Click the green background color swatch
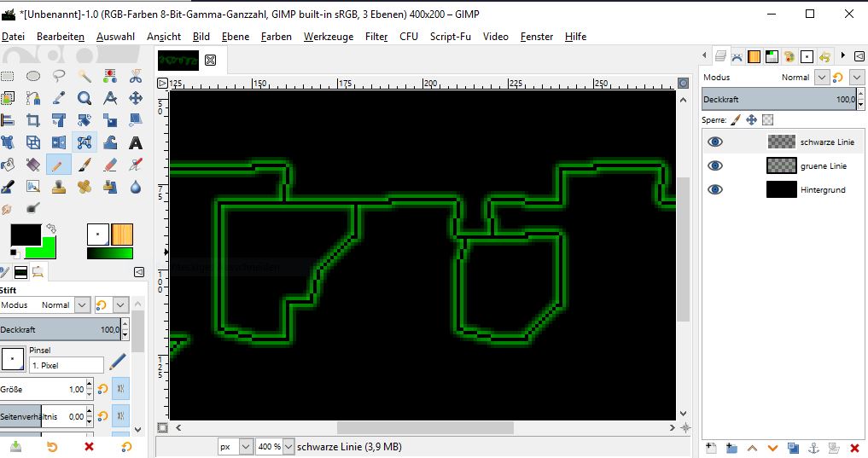Viewport: 868px width, 458px height. point(48,251)
